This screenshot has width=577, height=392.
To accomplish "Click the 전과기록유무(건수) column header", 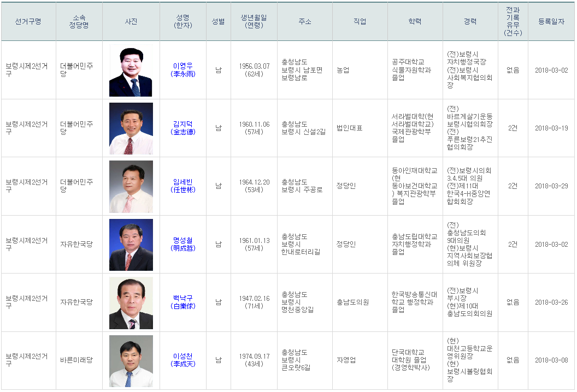I will [513, 21].
